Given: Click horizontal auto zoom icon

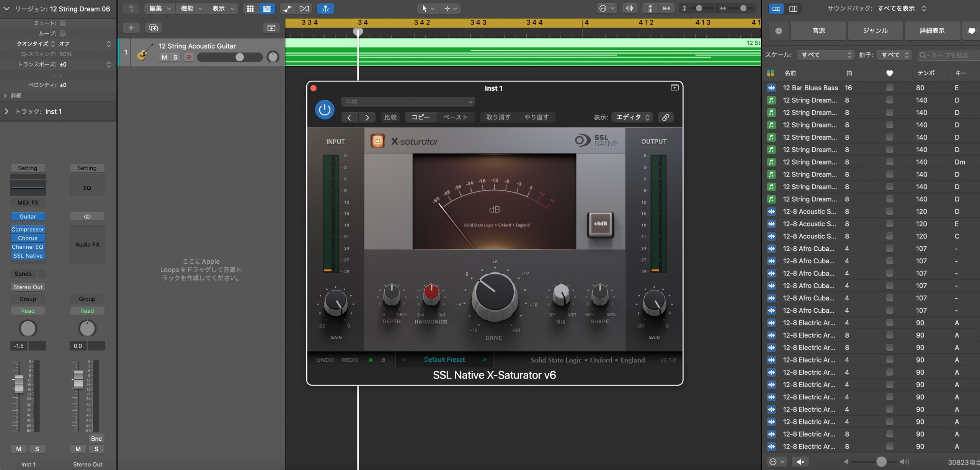Looking at the screenshot, I should [666, 8].
